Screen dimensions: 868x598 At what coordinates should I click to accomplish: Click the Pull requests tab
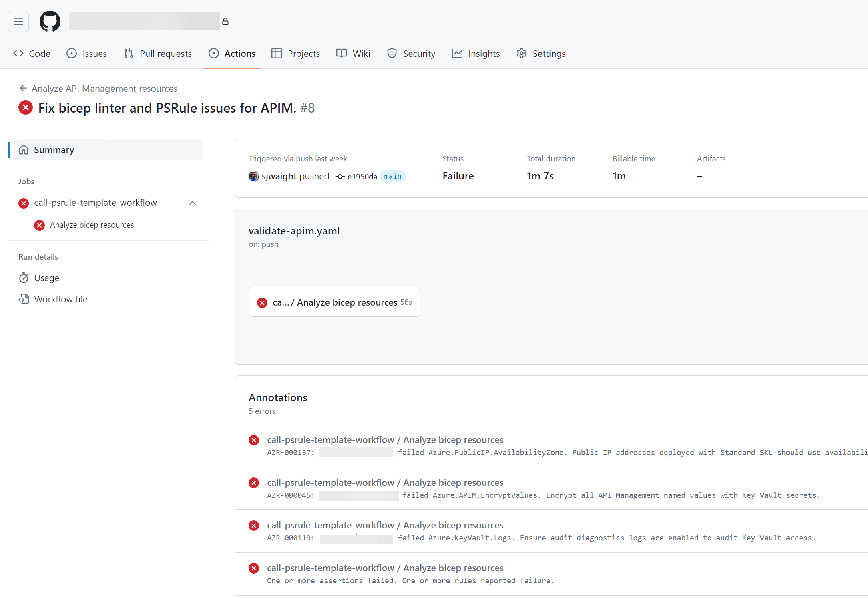click(166, 53)
